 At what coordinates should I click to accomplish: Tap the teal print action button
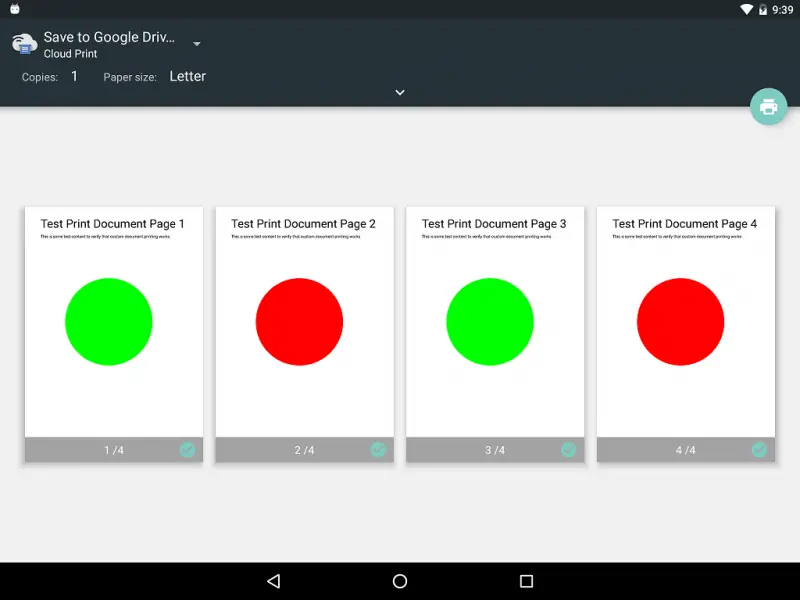[768, 106]
